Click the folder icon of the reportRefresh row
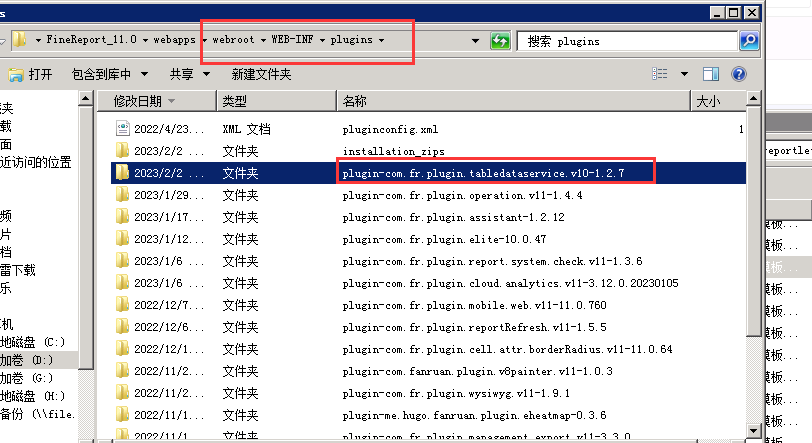This screenshot has width=812, height=443. (122, 327)
